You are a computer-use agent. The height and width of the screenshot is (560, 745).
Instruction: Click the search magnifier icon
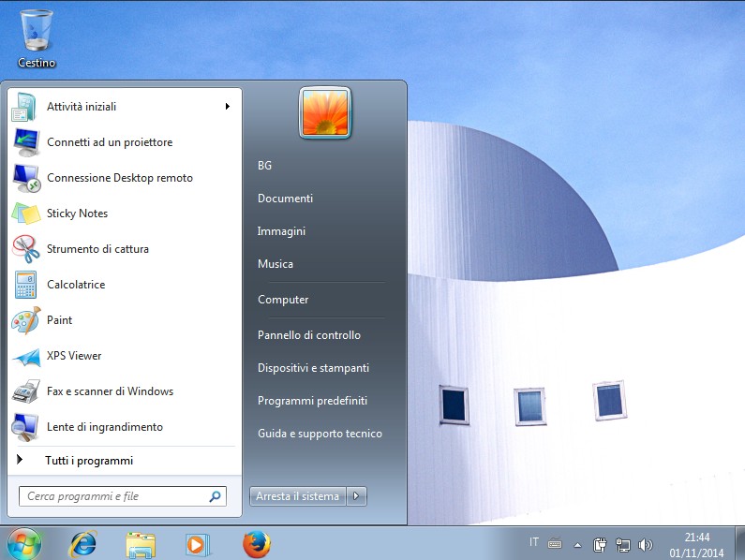click(215, 496)
